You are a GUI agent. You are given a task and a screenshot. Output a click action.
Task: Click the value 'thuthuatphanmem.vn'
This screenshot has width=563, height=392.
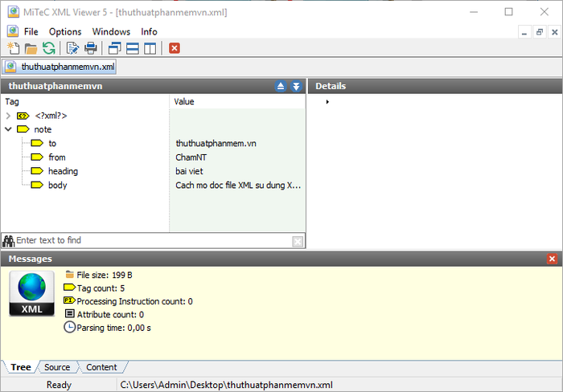[216, 144]
